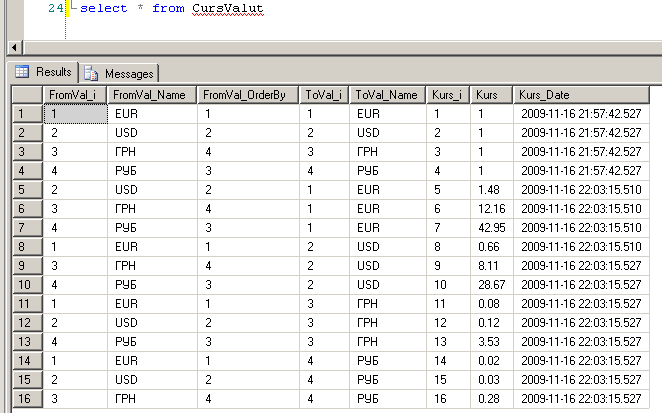
Task: Switch to the Results tab
Action: pyautogui.click(x=43, y=72)
